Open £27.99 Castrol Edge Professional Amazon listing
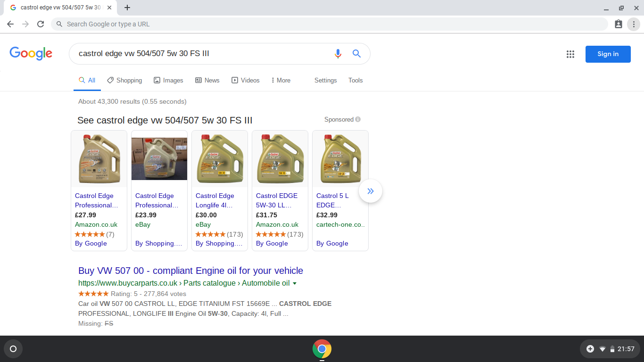This screenshot has height=362, width=644. pyautogui.click(x=96, y=200)
